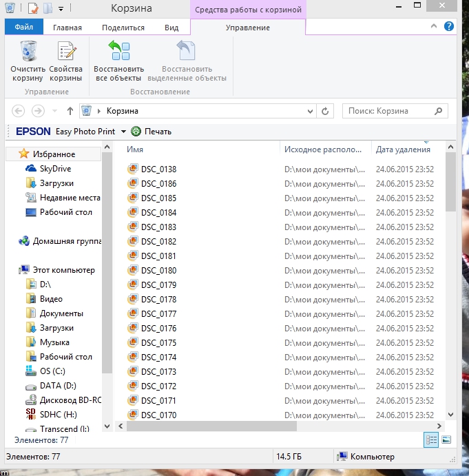Switch to large thumbnails view icon
Screen dimensions: 469x476
point(446,439)
